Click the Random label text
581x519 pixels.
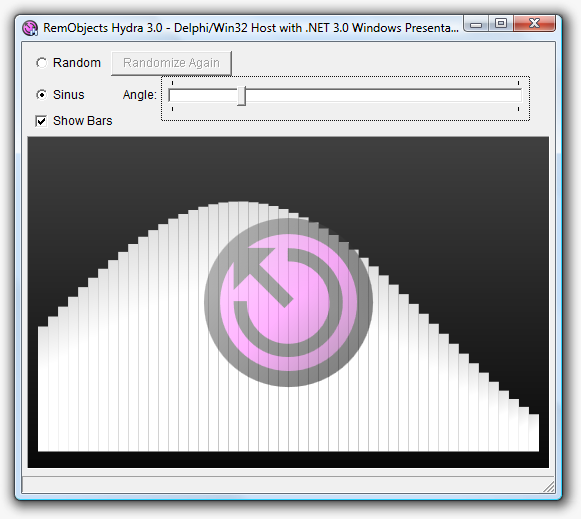tap(77, 63)
